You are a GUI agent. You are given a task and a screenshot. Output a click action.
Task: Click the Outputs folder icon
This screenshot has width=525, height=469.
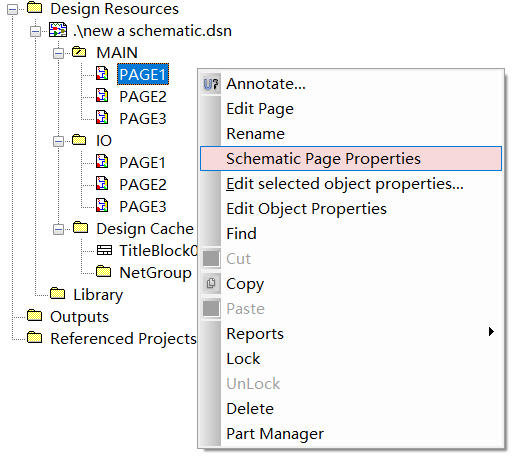pyautogui.click(x=34, y=315)
